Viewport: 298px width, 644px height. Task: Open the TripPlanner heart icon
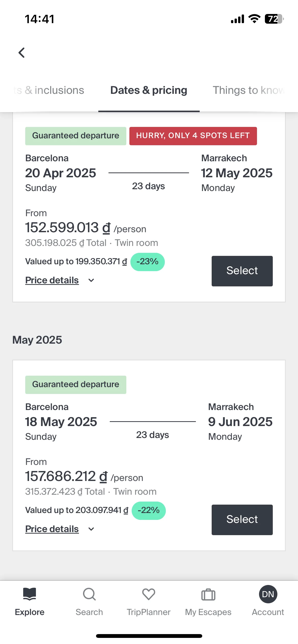149,594
